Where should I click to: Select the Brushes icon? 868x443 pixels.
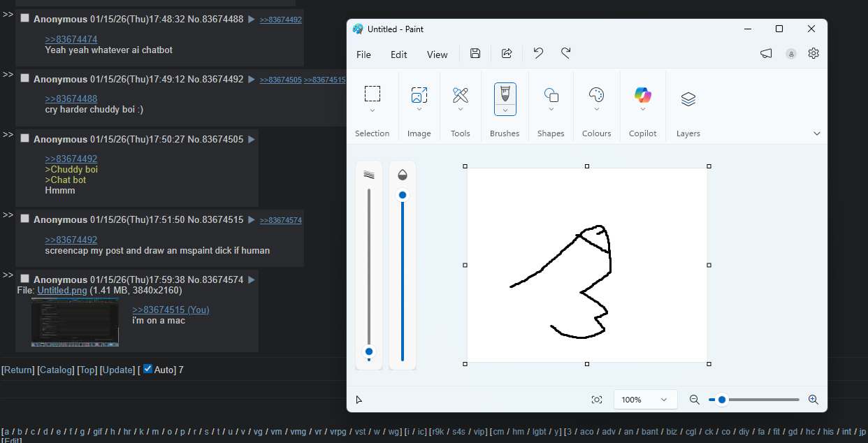(x=505, y=94)
